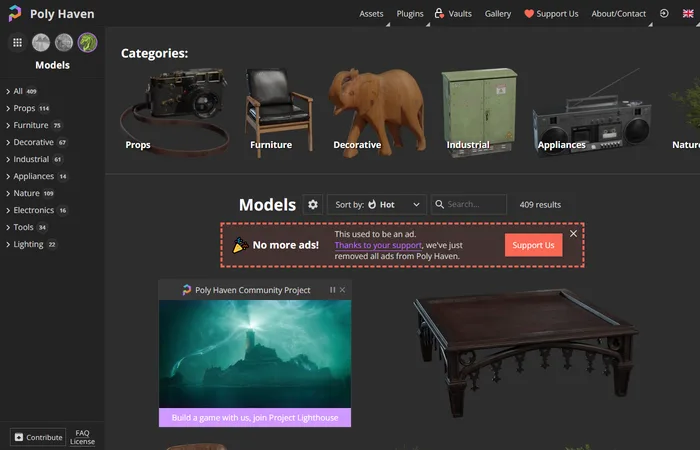Dismiss the No more ads banner
The image size is (700, 450).
[573, 233]
